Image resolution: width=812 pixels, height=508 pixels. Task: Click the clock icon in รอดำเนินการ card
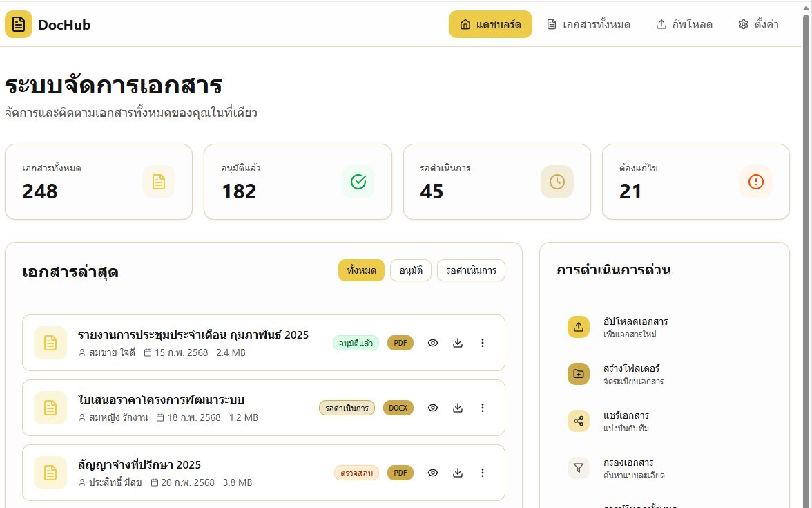coord(557,182)
